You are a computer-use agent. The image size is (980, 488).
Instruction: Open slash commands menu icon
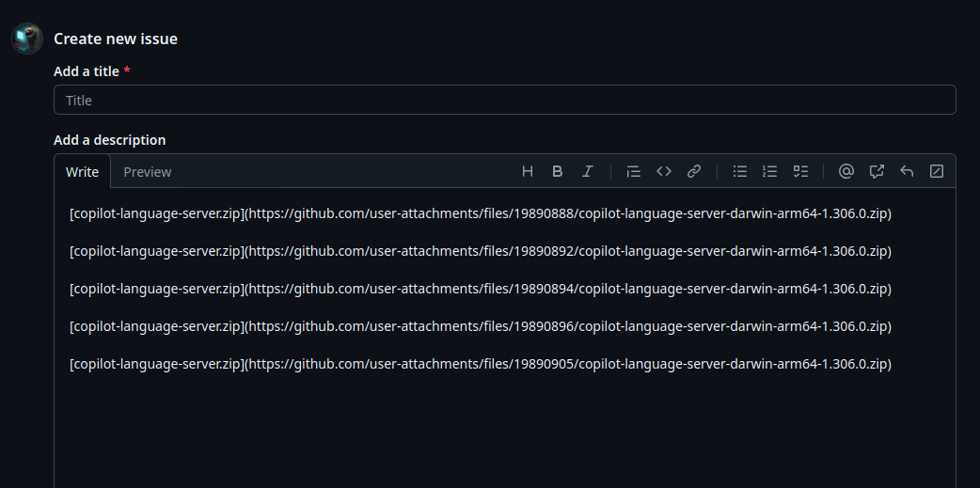pos(937,171)
